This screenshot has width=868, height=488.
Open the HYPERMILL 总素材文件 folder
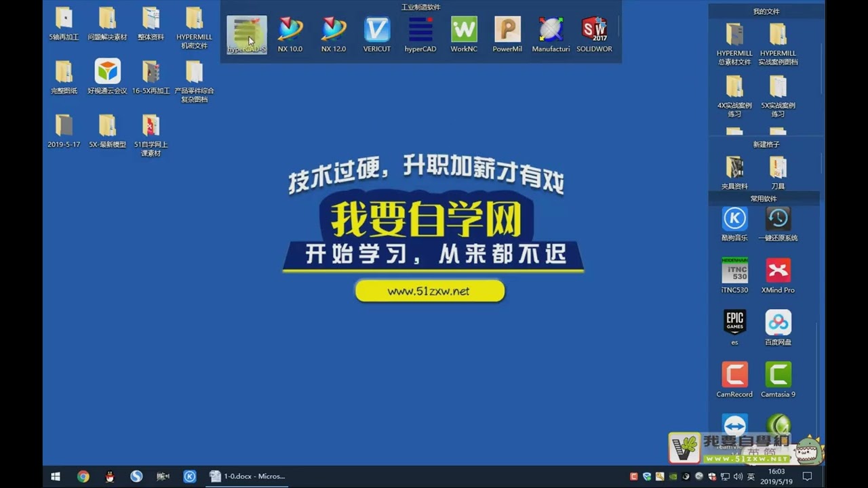point(734,44)
